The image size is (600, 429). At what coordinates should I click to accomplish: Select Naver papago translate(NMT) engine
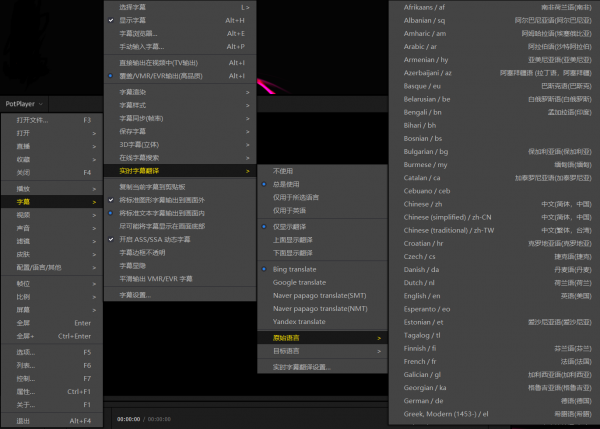pyautogui.click(x=323, y=308)
